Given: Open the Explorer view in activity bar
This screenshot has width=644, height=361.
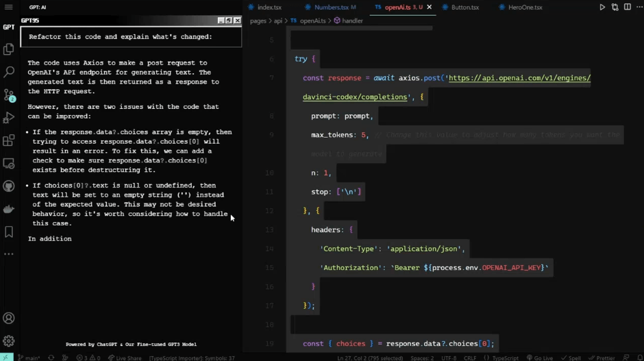Looking at the screenshot, I should (x=9, y=49).
